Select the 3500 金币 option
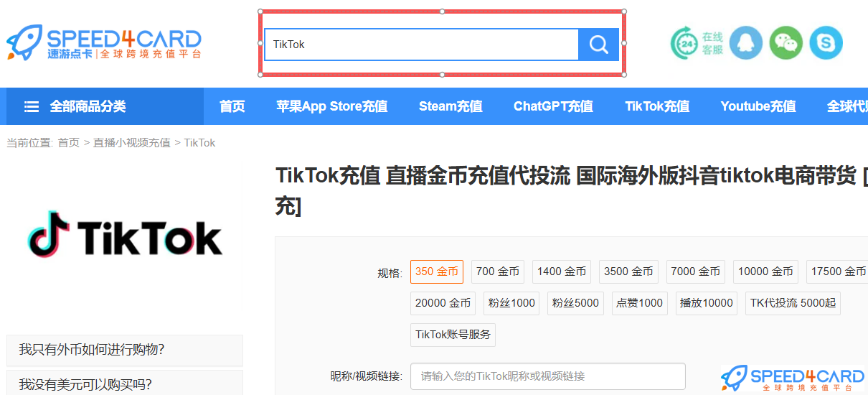Image resolution: width=868 pixels, height=395 pixels. [x=628, y=271]
